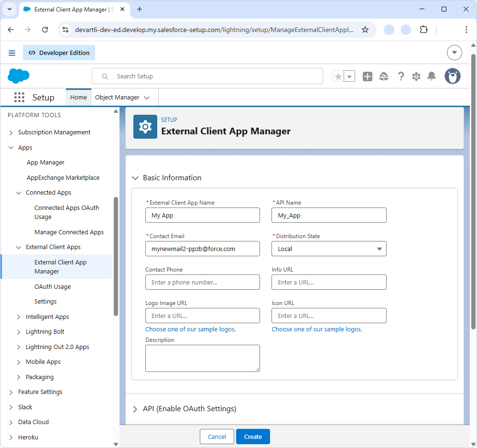
Task: Open the Setup gear menu
Action: coord(416,76)
